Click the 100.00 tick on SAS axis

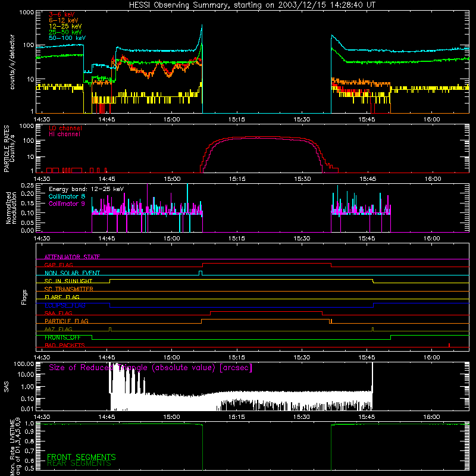pyautogui.click(x=24, y=364)
